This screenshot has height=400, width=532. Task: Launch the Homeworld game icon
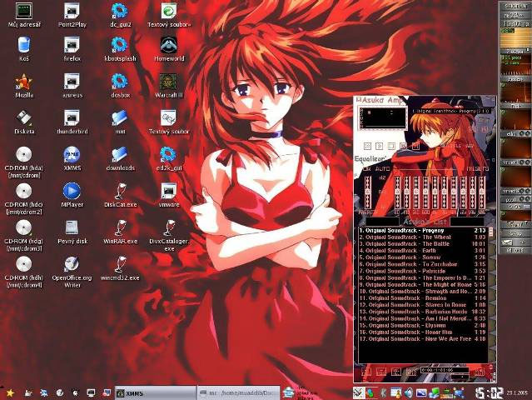click(x=169, y=49)
